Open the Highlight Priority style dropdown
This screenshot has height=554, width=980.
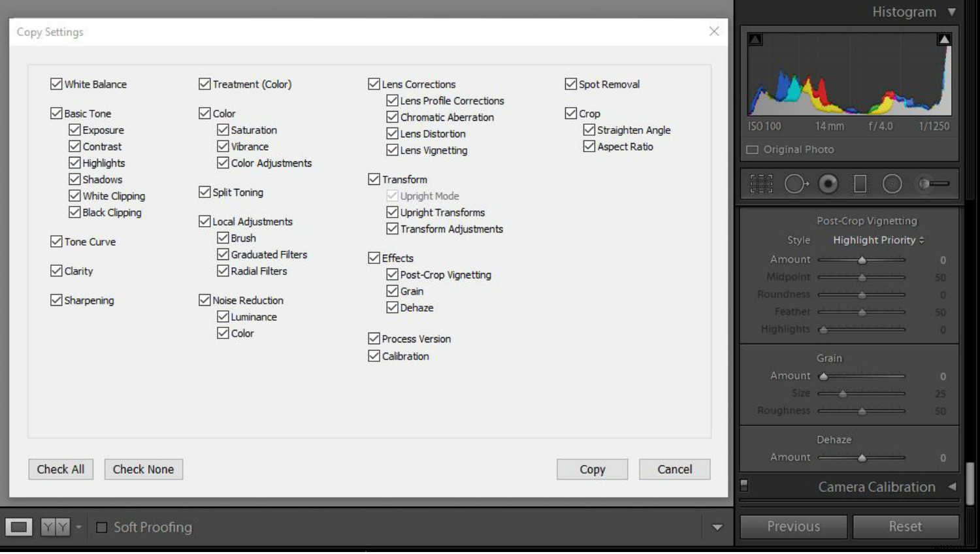tap(877, 240)
